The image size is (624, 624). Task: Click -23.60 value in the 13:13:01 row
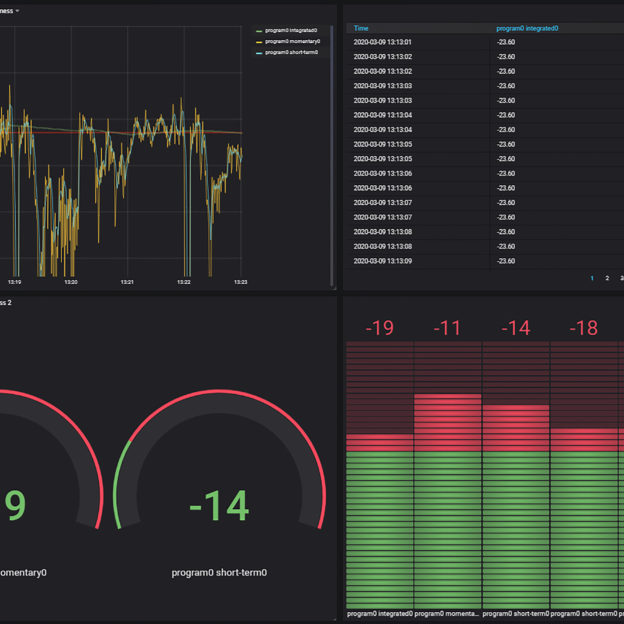click(506, 42)
